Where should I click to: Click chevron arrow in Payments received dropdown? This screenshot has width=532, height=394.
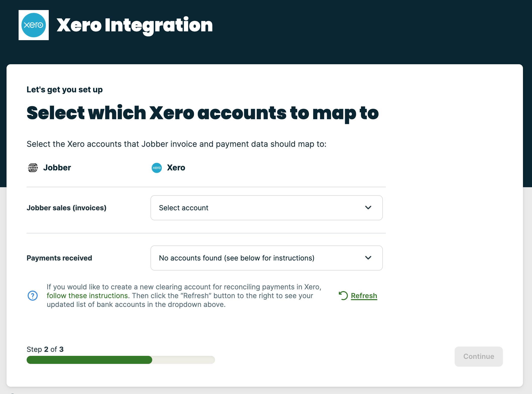tap(368, 258)
